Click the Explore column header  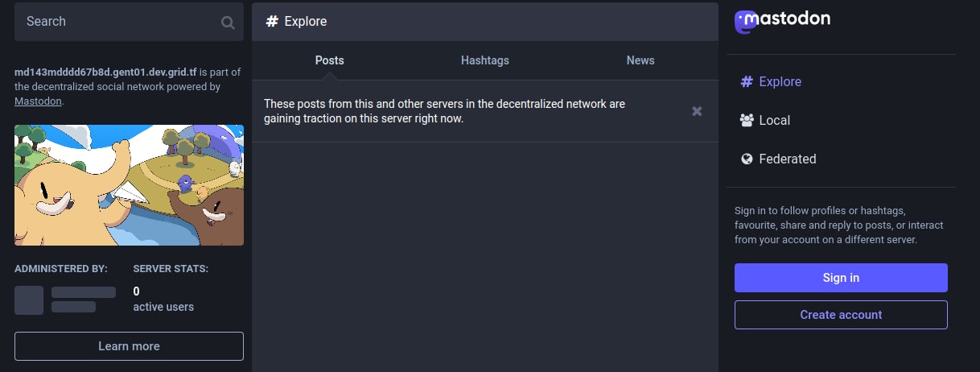[485, 22]
